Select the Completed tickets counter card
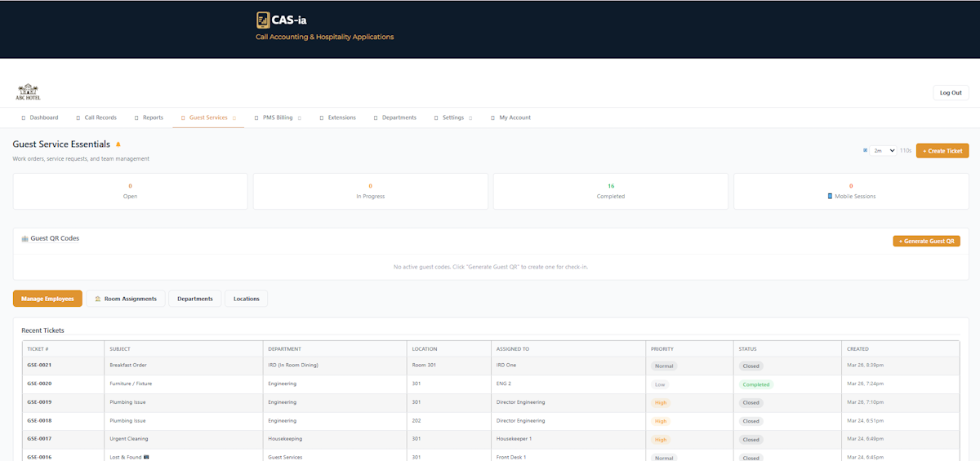Viewport: 980px width, 461px height. click(x=611, y=191)
